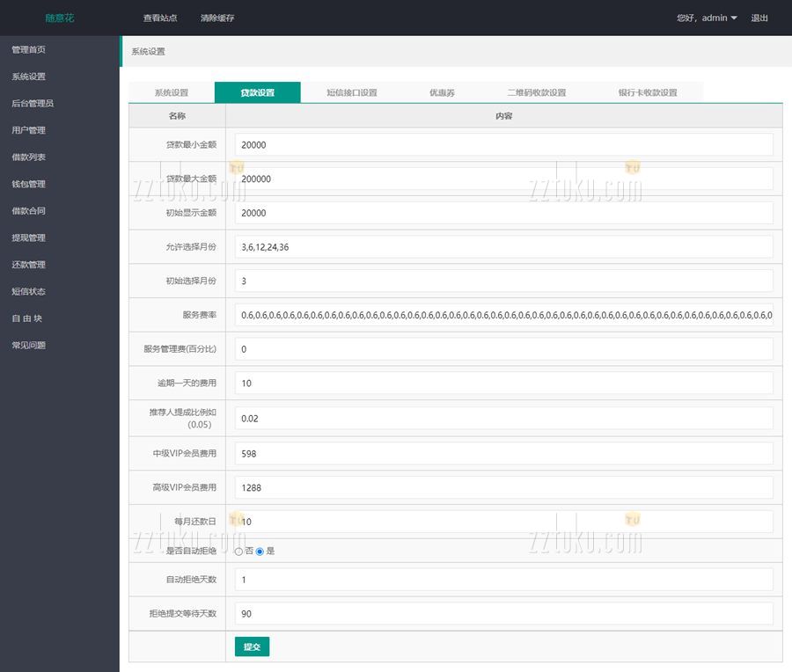Click 清除缓存 in top bar

pos(217,18)
